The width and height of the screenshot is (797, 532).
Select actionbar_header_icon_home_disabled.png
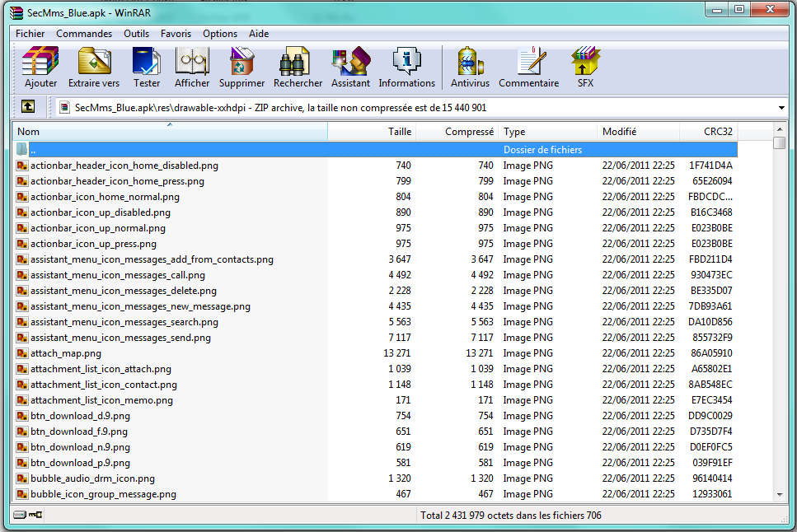pos(124,166)
